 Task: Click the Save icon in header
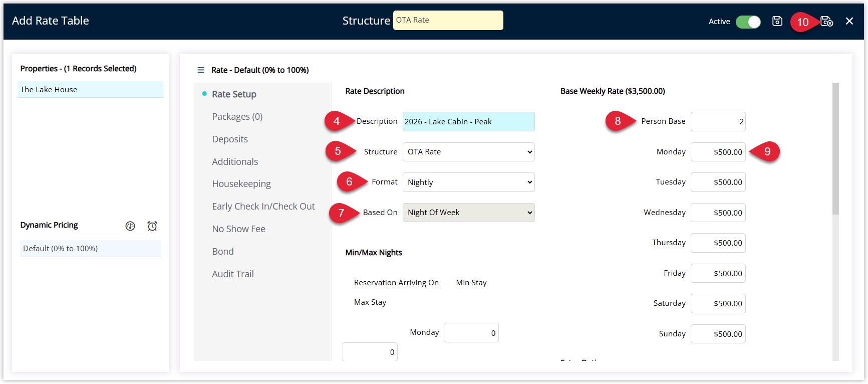point(777,21)
